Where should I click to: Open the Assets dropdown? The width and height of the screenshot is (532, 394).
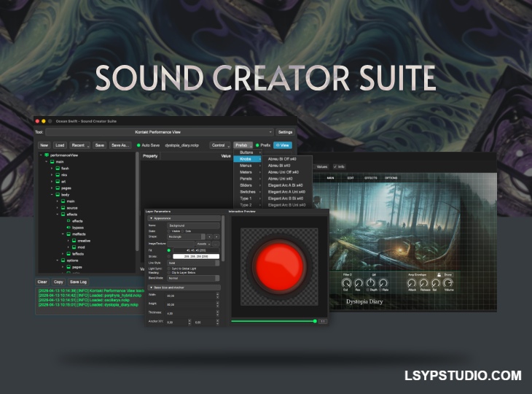(203, 244)
